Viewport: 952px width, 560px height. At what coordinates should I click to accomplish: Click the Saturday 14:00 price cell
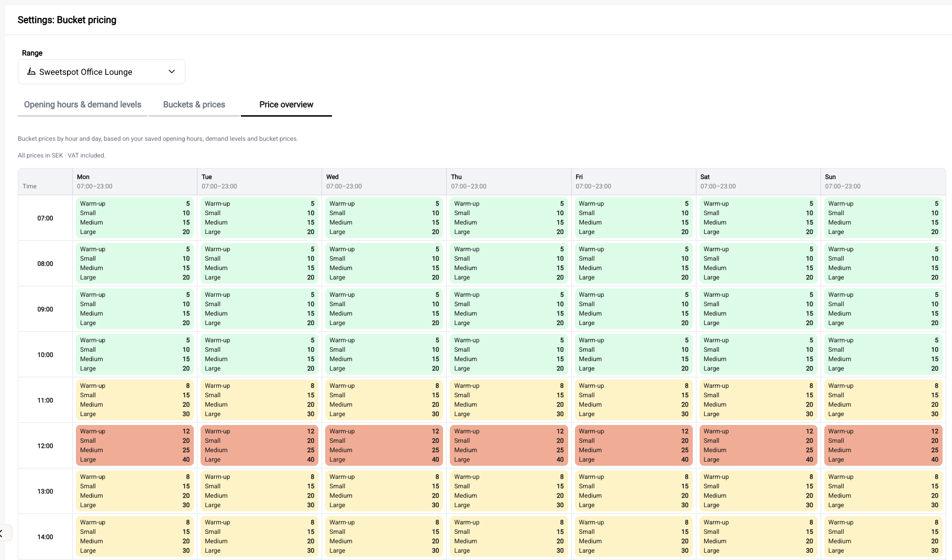coord(758,536)
